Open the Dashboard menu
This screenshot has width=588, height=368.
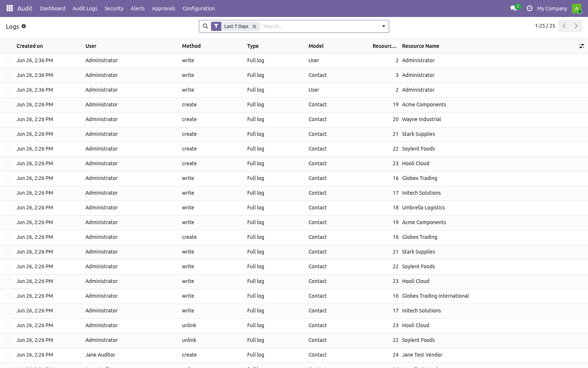point(53,8)
